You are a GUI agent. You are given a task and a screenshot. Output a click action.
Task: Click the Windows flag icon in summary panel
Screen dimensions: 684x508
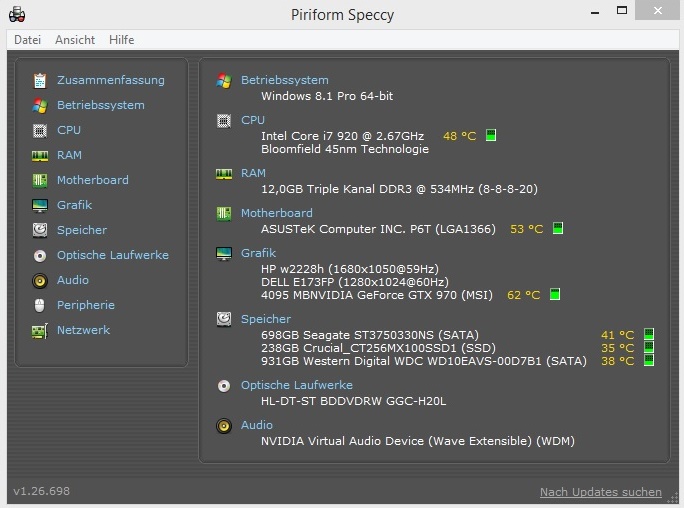click(224, 81)
